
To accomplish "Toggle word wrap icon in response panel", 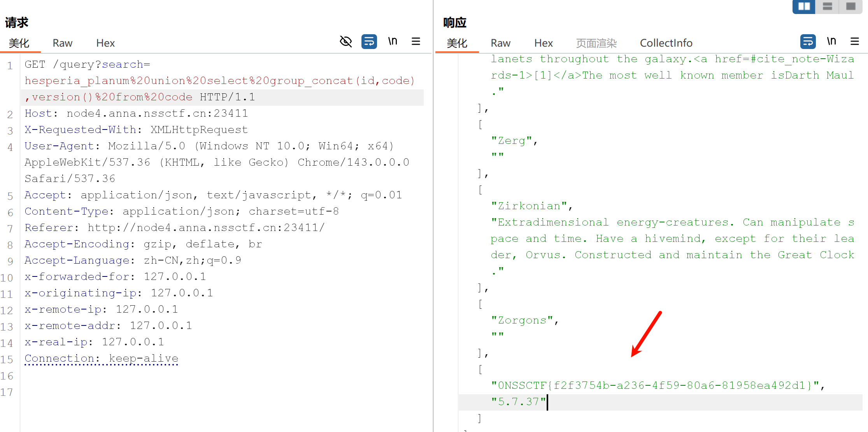I will [x=808, y=41].
